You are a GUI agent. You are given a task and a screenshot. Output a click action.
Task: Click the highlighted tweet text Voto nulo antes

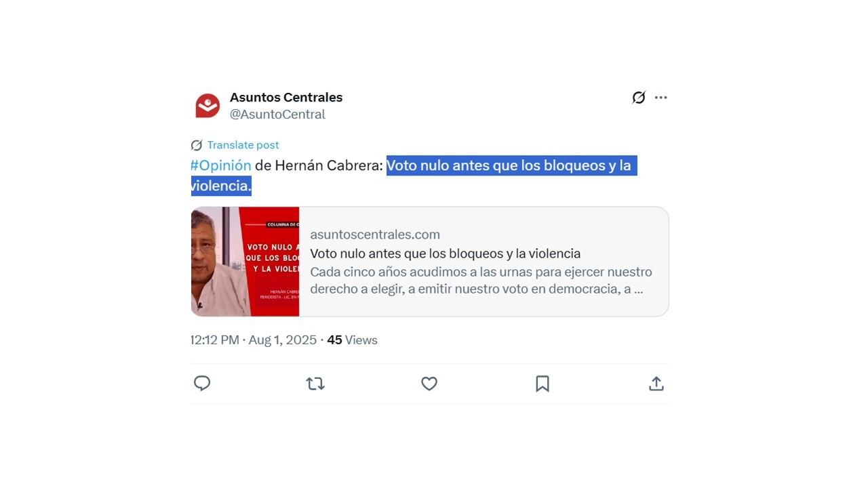(414, 176)
